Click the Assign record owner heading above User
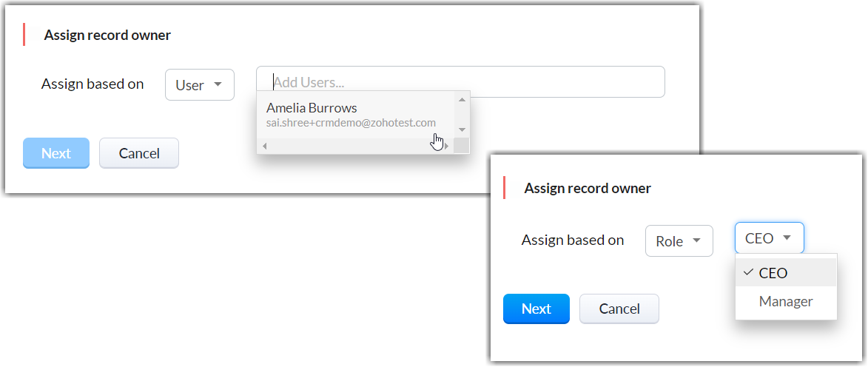This screenshot has height=367, width=868. 107,35
